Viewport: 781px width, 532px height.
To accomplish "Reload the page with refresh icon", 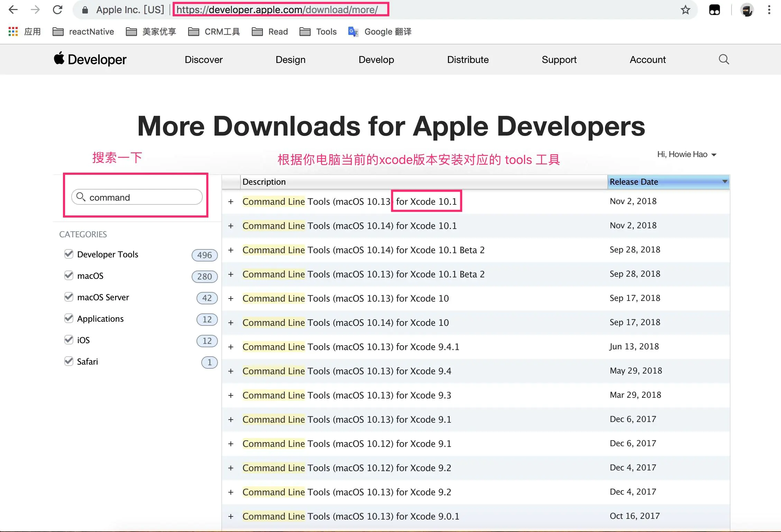I will pos(57,10).
